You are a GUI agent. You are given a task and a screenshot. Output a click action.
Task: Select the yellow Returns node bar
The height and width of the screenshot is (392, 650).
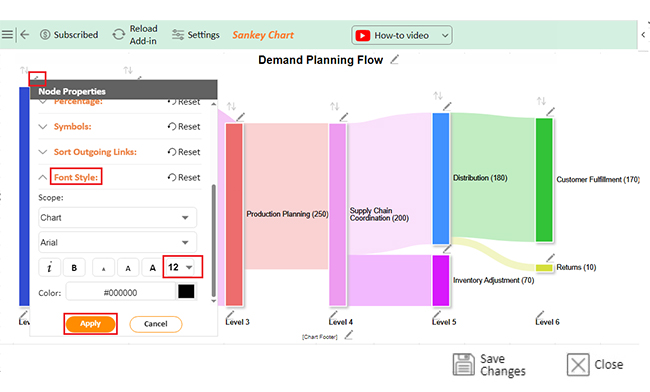pyautogui.click(x=544, y=268)
